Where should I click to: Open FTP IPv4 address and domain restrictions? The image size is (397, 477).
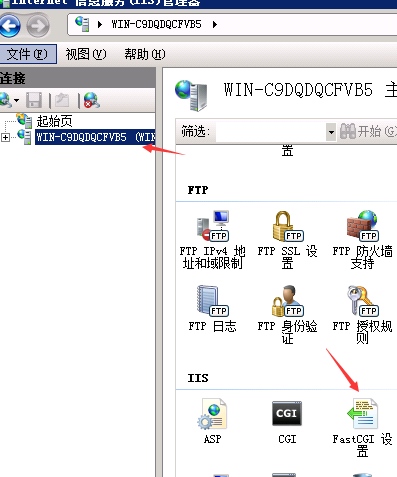click(x=212, y=225)
